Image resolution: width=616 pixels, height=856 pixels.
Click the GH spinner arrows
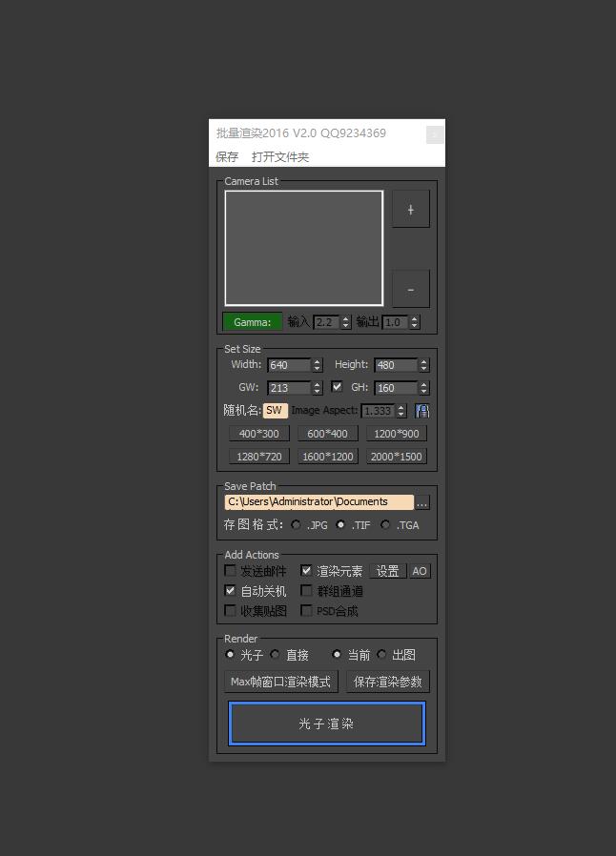423,388
